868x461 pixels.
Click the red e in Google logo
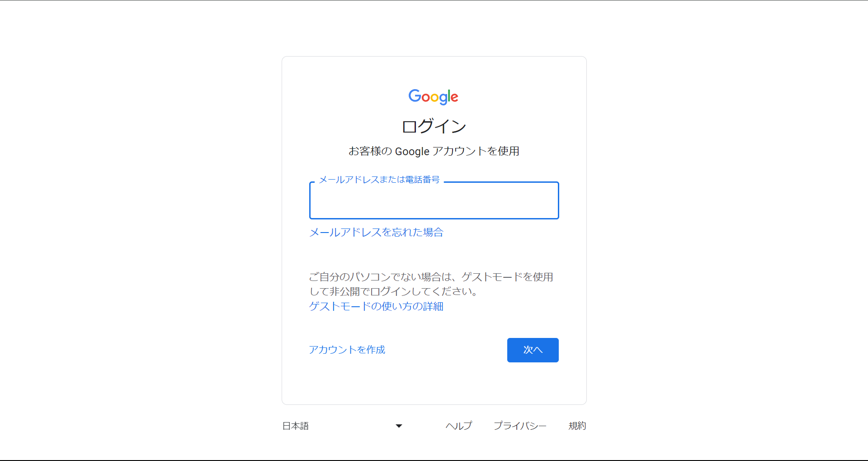click(455, 97)
